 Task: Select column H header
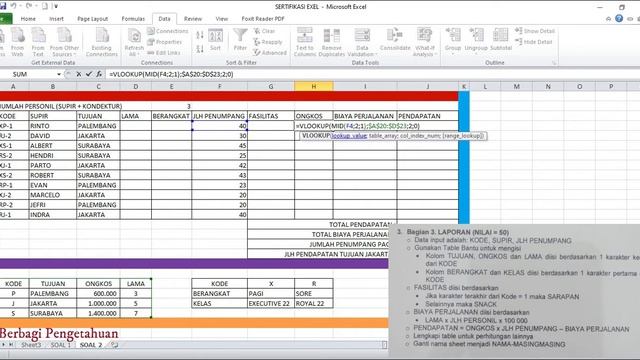313,87
